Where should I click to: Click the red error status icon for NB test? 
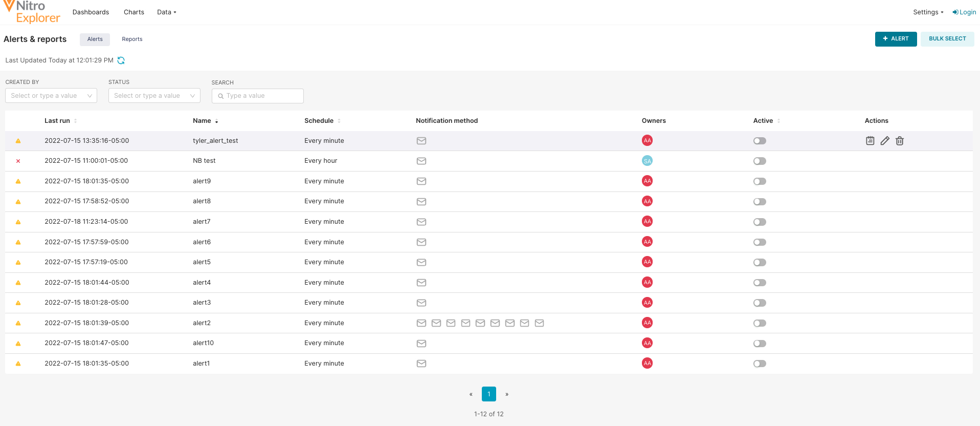[x=18, y=161]
